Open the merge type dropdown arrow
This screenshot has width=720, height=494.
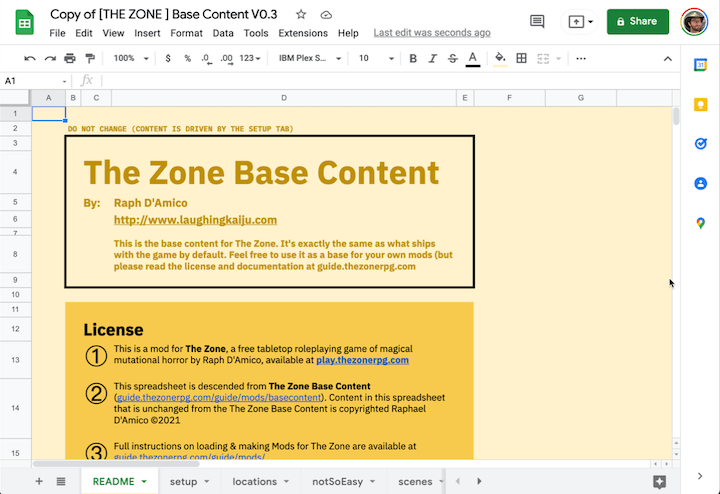click(558, 58)
